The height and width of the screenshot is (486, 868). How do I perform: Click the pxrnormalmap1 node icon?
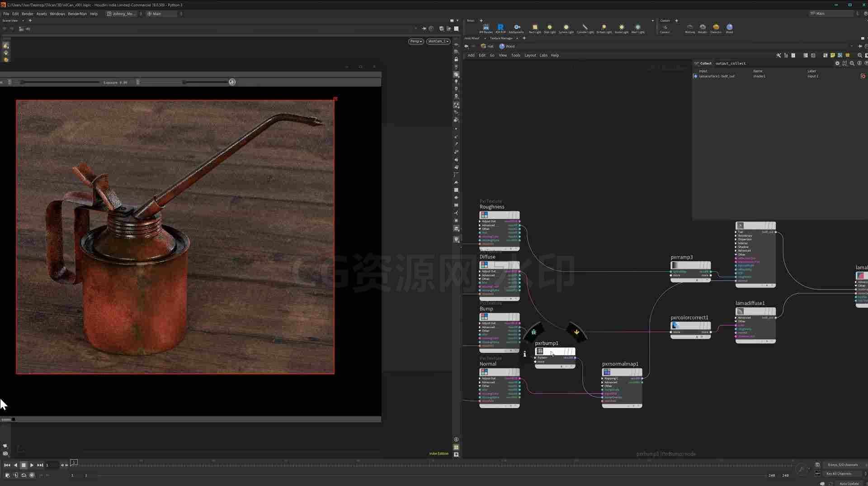point(607,372)
